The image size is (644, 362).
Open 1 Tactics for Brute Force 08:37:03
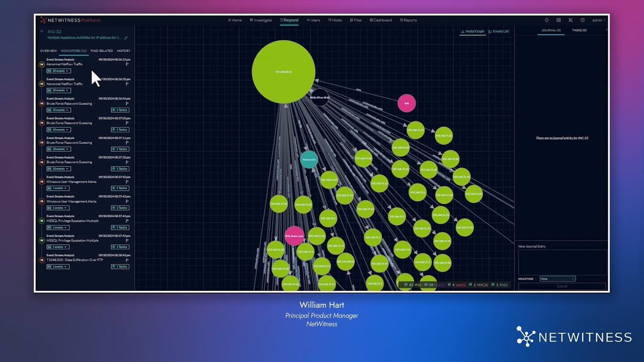click(x=120, y=130)
